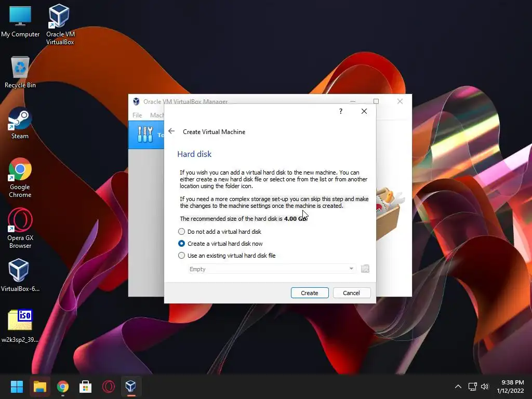The height and width of the screenshot is (399, 532).
Task: Go back in Create Virtual Machine wizard
Action: 171,131
